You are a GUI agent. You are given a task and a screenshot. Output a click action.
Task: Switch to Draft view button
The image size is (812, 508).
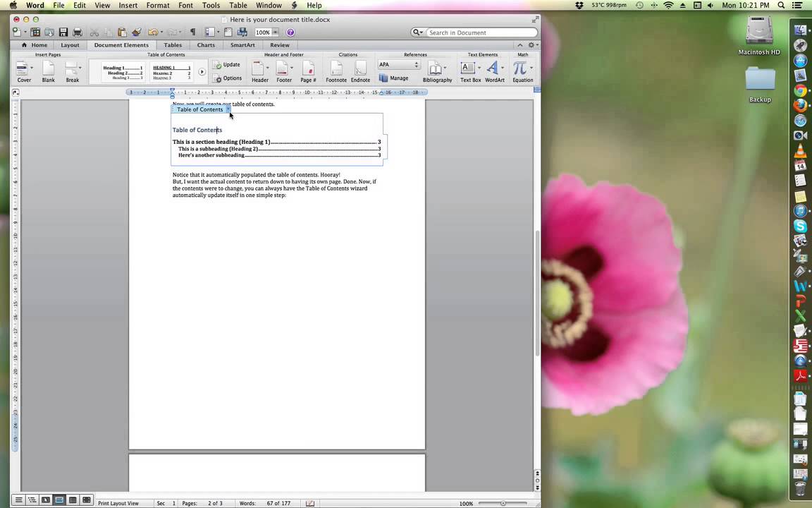pos(18,500)
